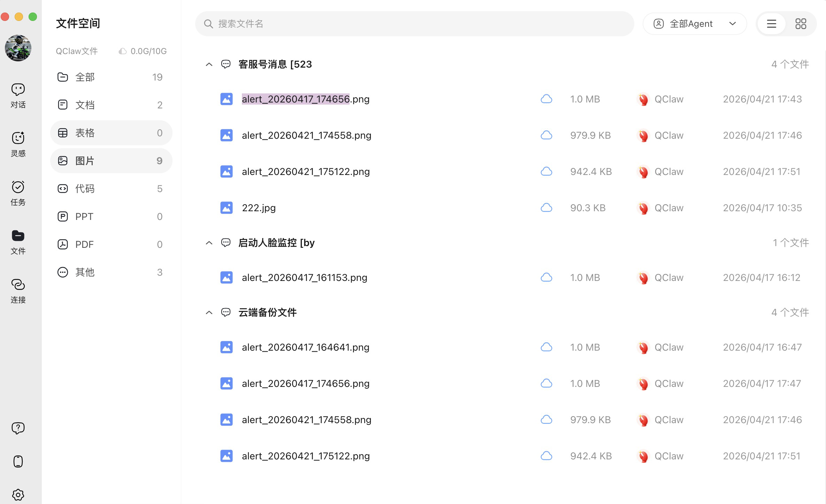This screenshot has height=504, width=826.
Task: Click the user avatar picture
Action: click(18, 48)
